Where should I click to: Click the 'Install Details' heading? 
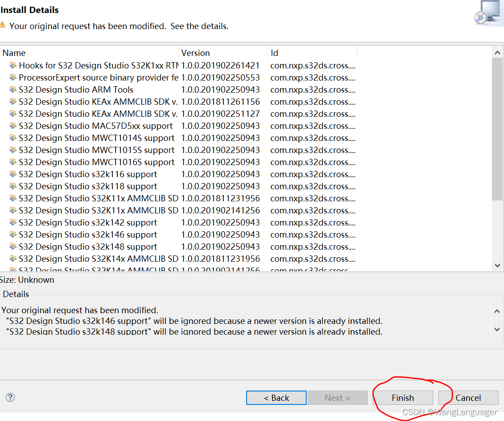30,10
